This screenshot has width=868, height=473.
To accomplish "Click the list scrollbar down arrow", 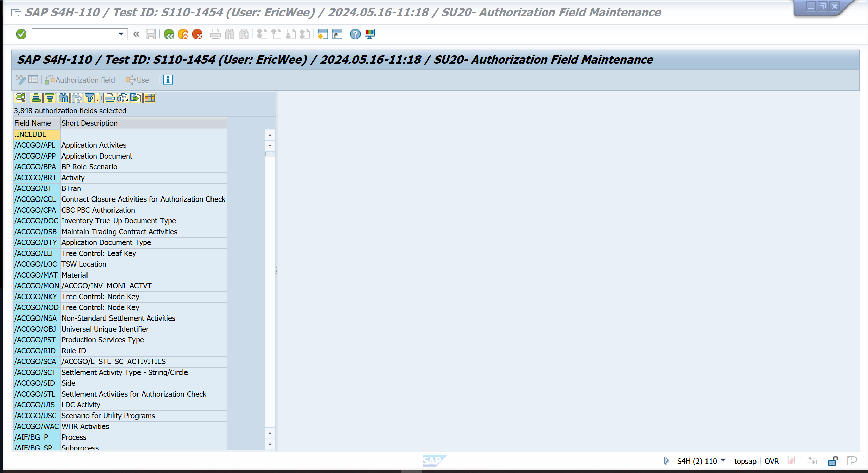I will point(270,444).
